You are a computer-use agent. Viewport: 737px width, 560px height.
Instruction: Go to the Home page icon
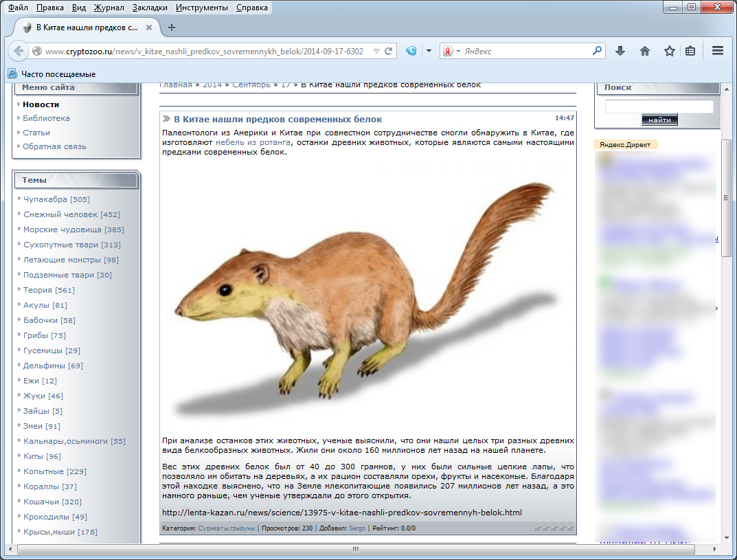[645, 51]
